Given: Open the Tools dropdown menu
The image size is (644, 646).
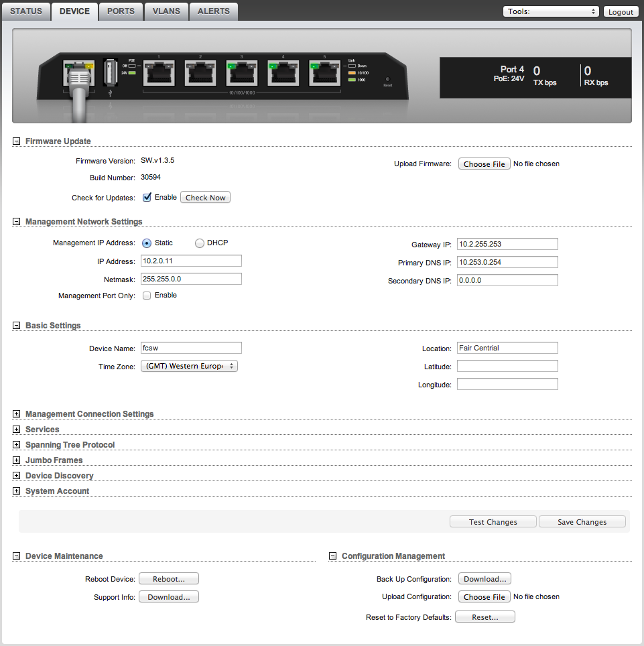Looking at the screenshot, I should 551,11.
